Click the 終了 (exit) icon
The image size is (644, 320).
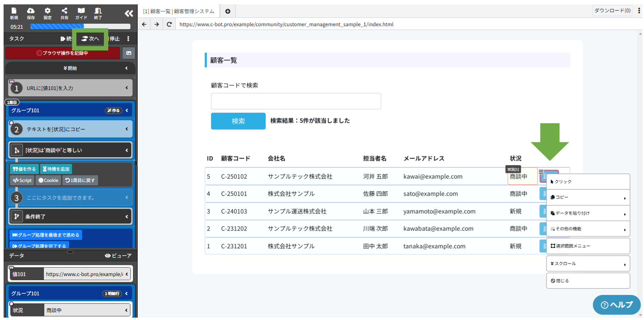click(x=98, y=13)
